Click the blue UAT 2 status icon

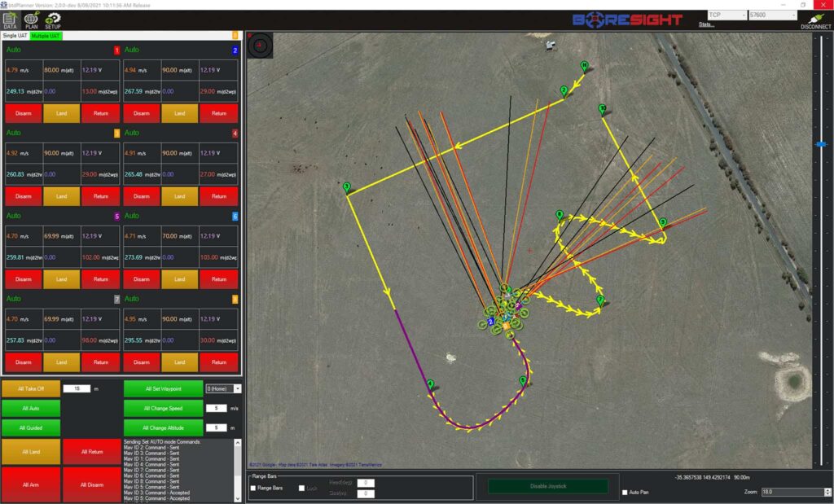tap(234, 50)
